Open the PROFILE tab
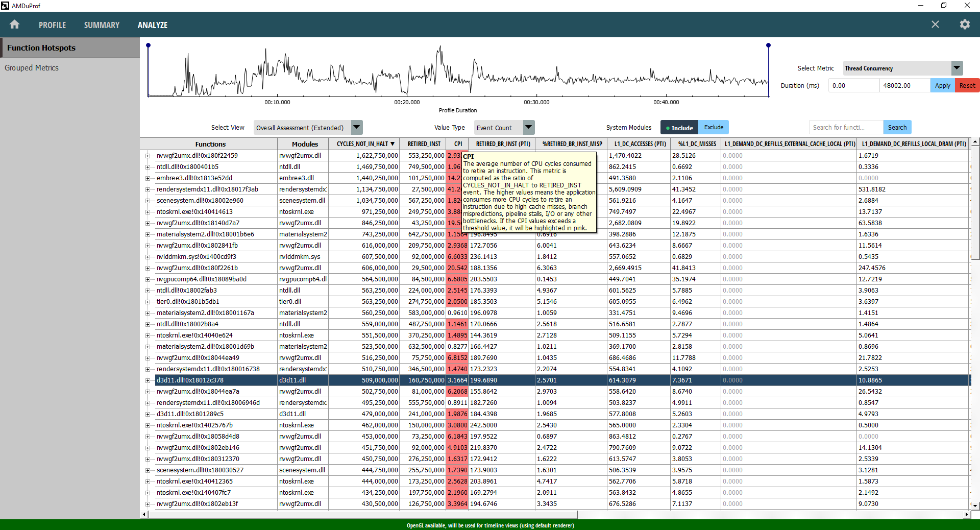The width and height of the screenshot is (980, 530). tap(52, 25)
